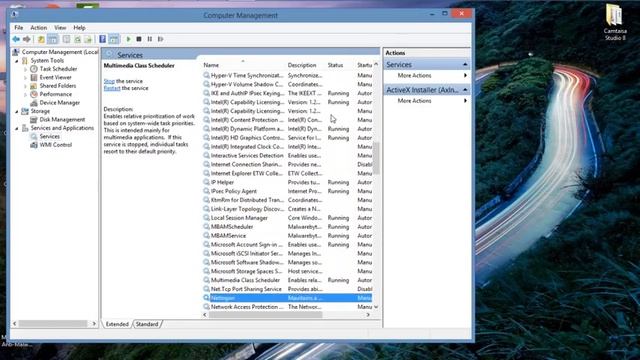This screenshot has height=360, width=640.
Task: Open Camtasia Studio 8 desktop folder
Action: pyautogui.click(x=615, y=21)
